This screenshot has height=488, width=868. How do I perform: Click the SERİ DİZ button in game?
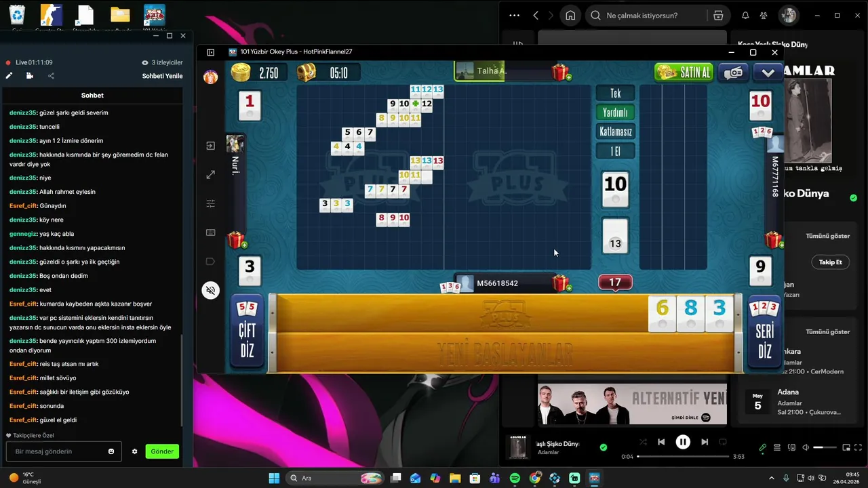[x=764, y=331]
